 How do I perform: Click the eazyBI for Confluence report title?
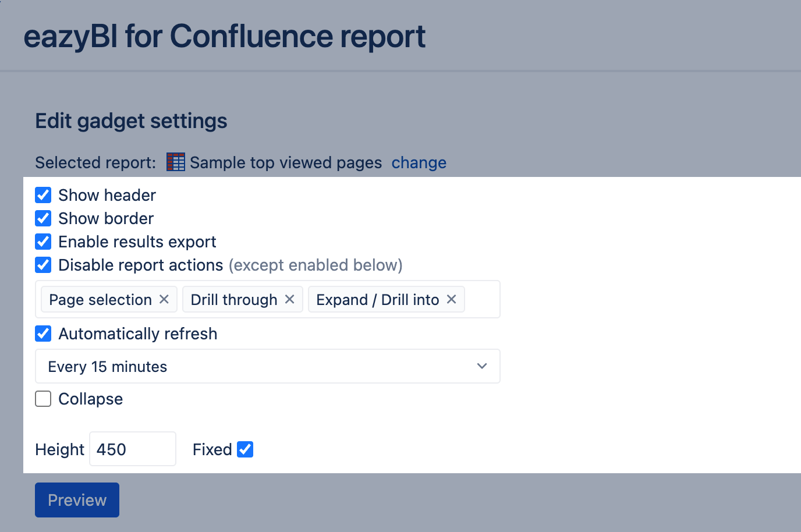[224, 36]
